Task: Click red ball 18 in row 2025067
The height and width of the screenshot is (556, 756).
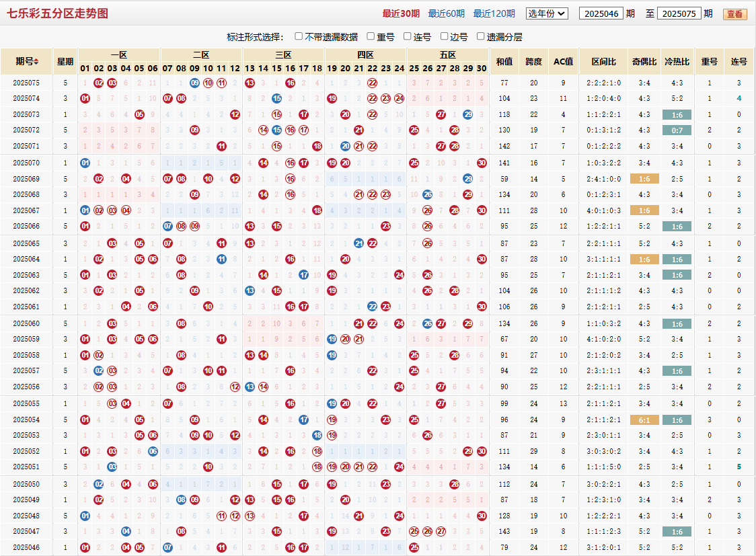Action: click(x=317, y=210)
